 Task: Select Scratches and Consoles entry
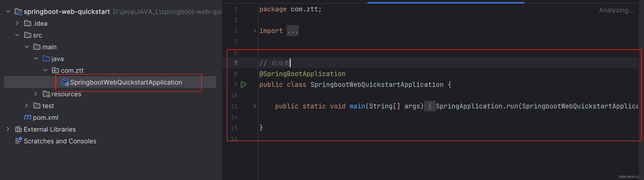pos(60,141)
